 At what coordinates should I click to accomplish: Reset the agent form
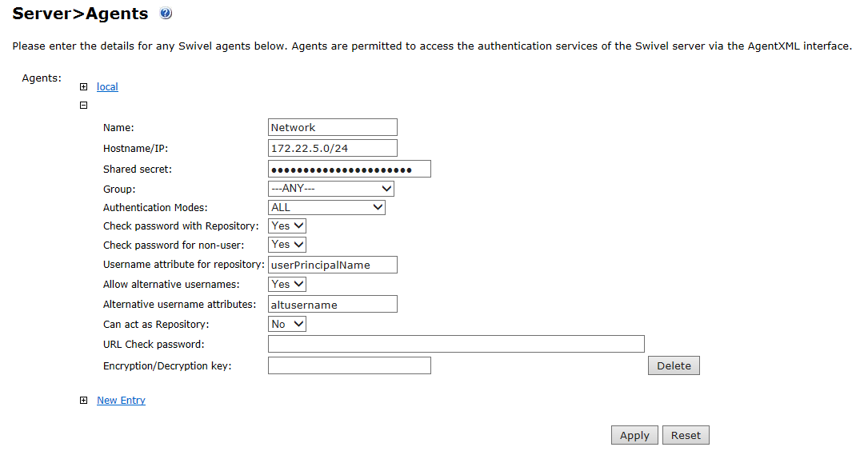point(685,435)
